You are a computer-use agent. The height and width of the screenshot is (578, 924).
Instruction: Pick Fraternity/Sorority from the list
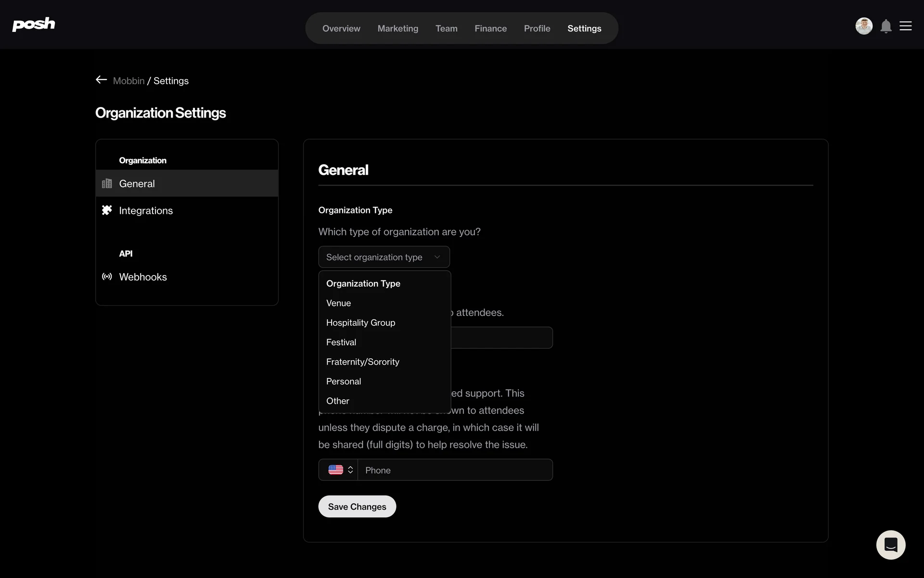(362, 362)
